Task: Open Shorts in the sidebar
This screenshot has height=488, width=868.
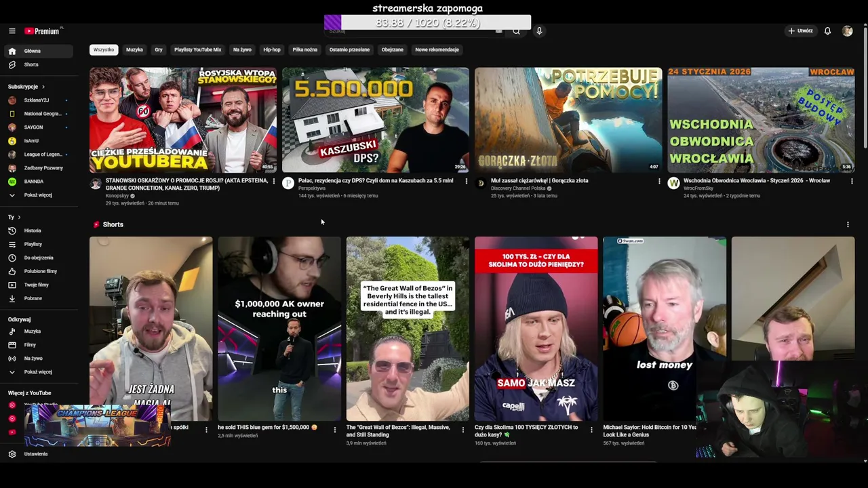Action: [39, 64]
